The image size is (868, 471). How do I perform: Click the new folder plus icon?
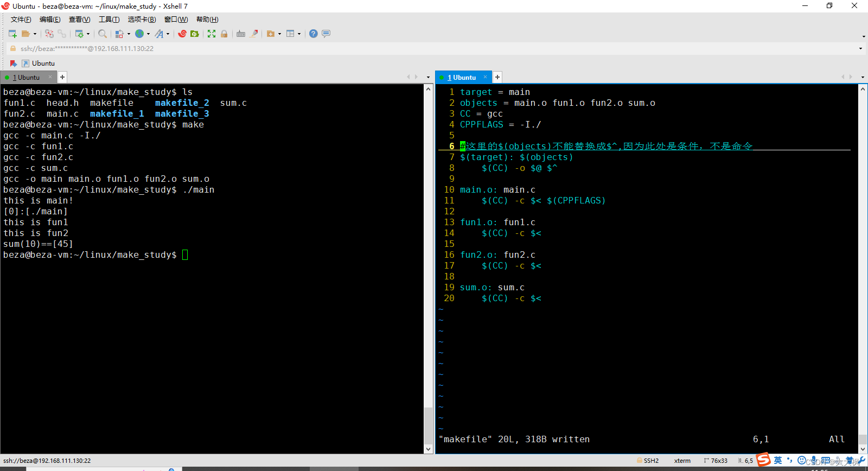tap(271, 34)
